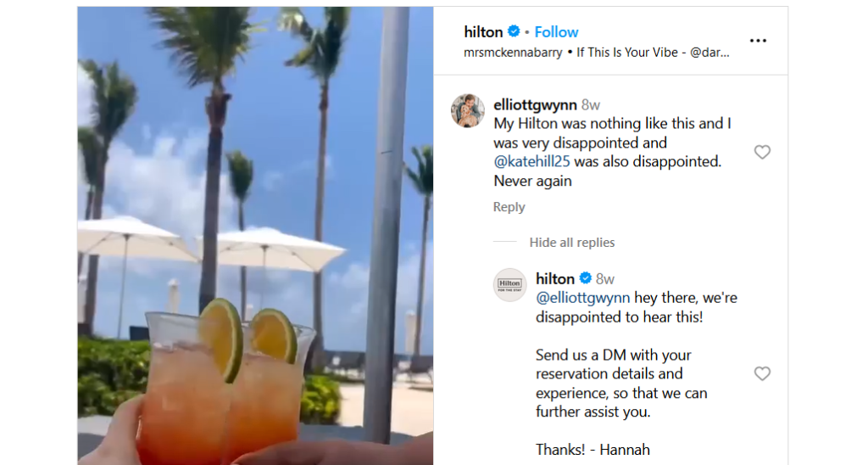Click verified badge beside hilton in header

(x=514, y=31)
